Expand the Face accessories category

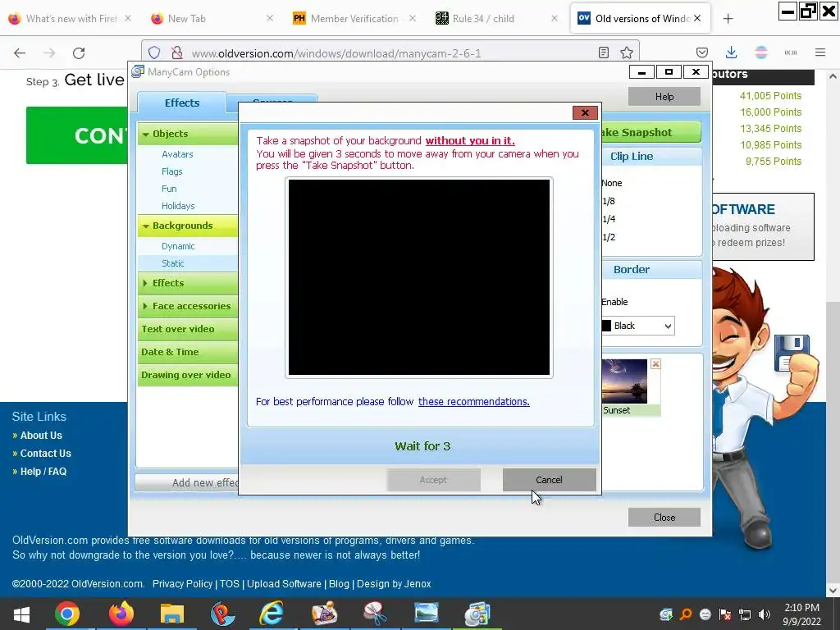[x=145, y=306]
